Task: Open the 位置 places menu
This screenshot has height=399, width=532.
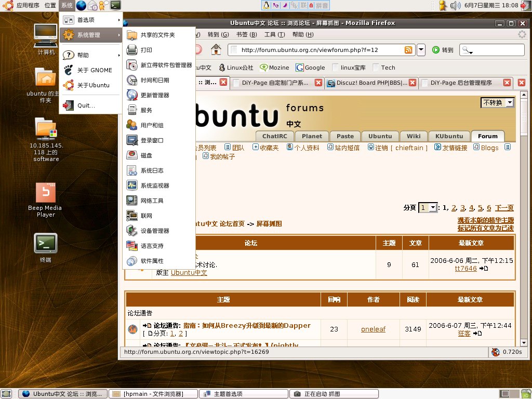Action: (x=50, y=5)
